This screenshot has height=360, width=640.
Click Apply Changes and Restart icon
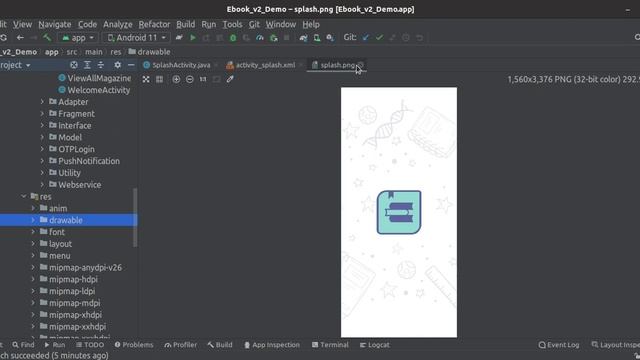coord(206,38)
